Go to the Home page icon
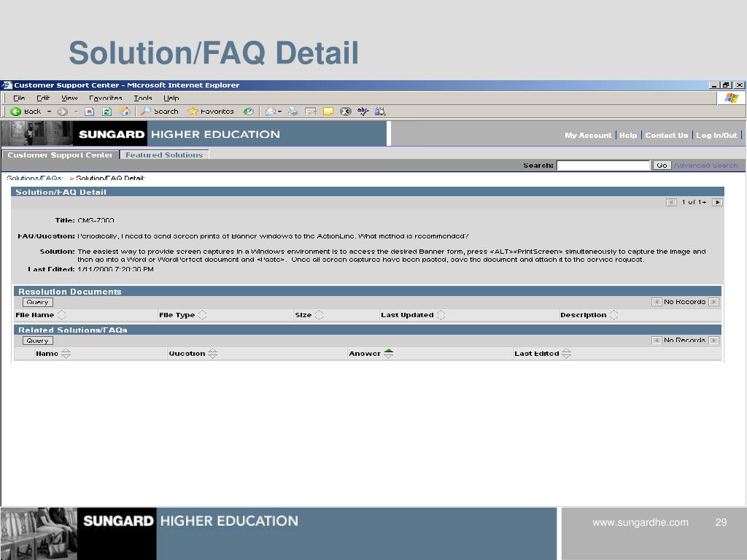This screenshot has width=747, height=560. coord(125,112)
